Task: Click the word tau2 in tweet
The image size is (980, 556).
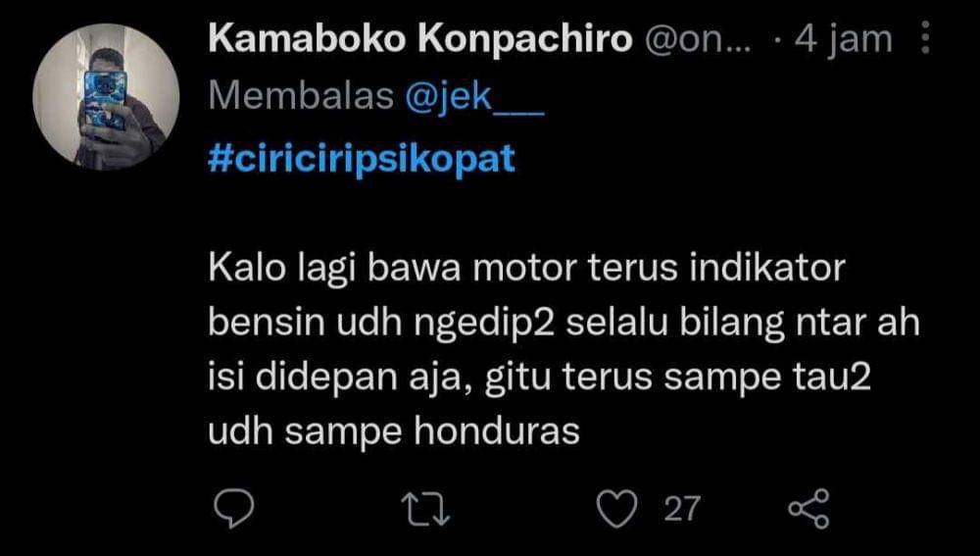Action: coord(832,378)
